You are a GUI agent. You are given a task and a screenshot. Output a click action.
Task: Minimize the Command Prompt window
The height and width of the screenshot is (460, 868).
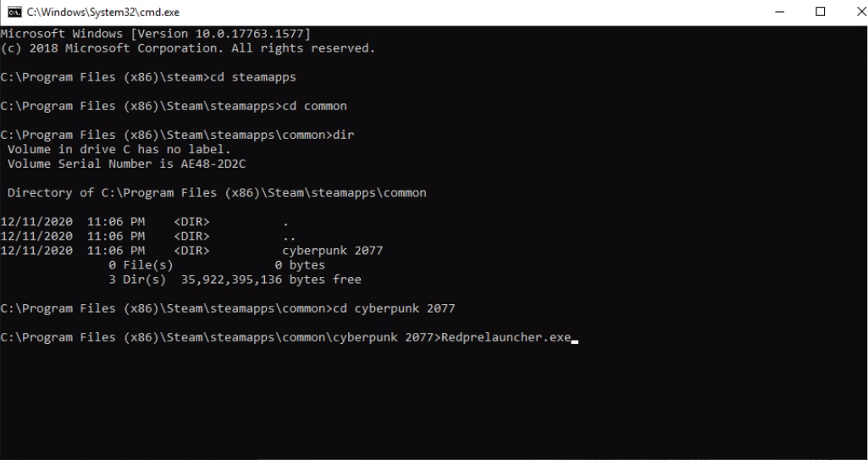pos(780,12)
